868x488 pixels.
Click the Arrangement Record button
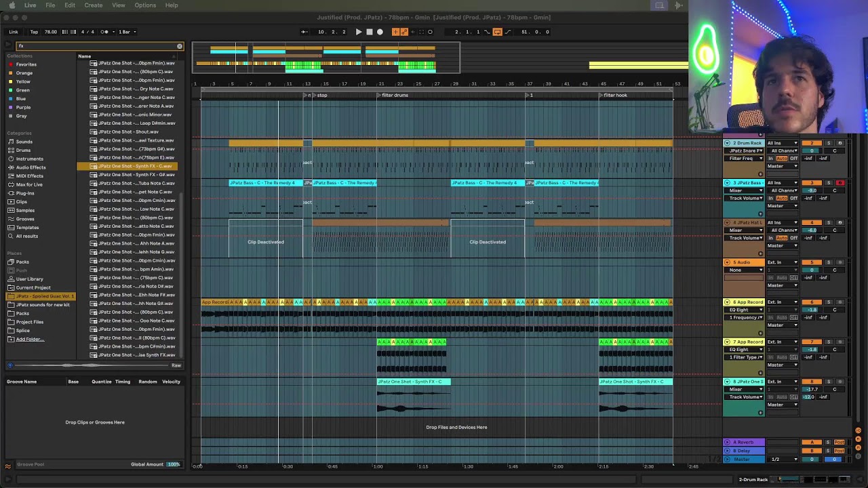tap(380, 32)
